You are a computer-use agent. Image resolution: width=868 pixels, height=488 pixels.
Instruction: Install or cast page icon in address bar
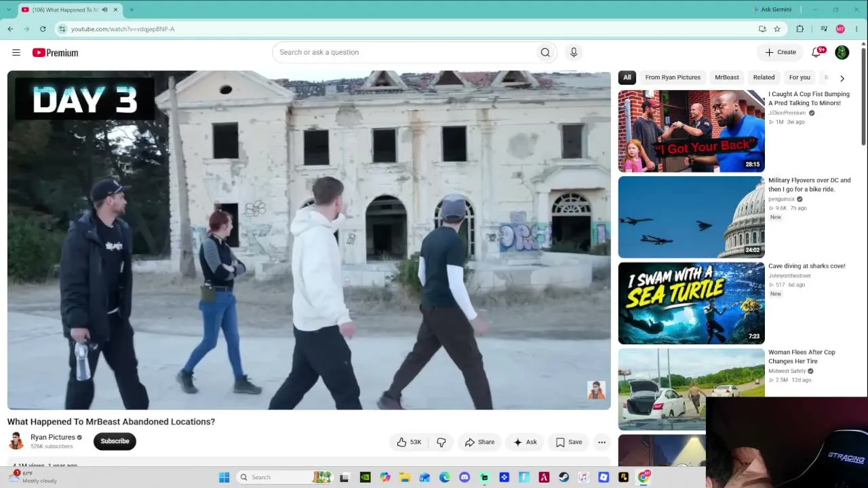[762, 29]
